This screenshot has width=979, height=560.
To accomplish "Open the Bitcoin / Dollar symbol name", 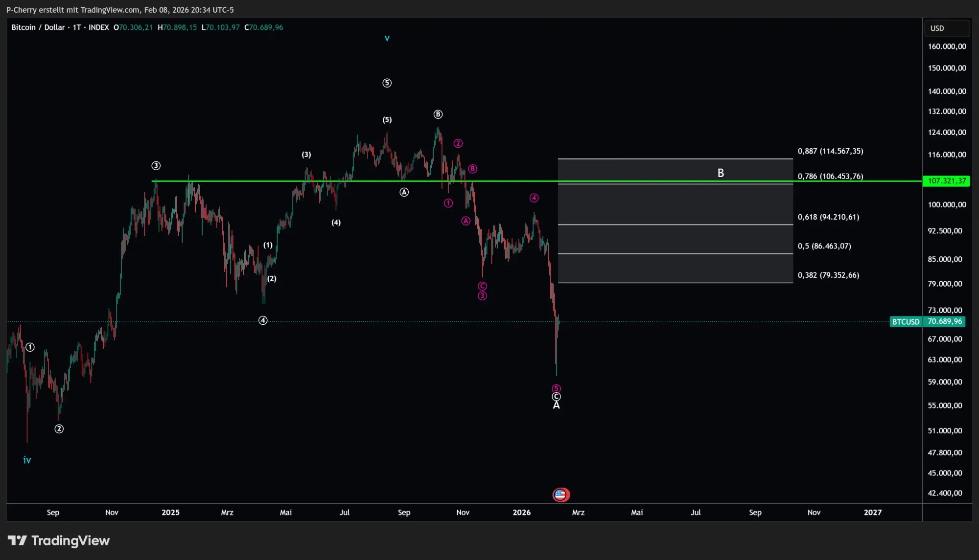I will point(38,27).
